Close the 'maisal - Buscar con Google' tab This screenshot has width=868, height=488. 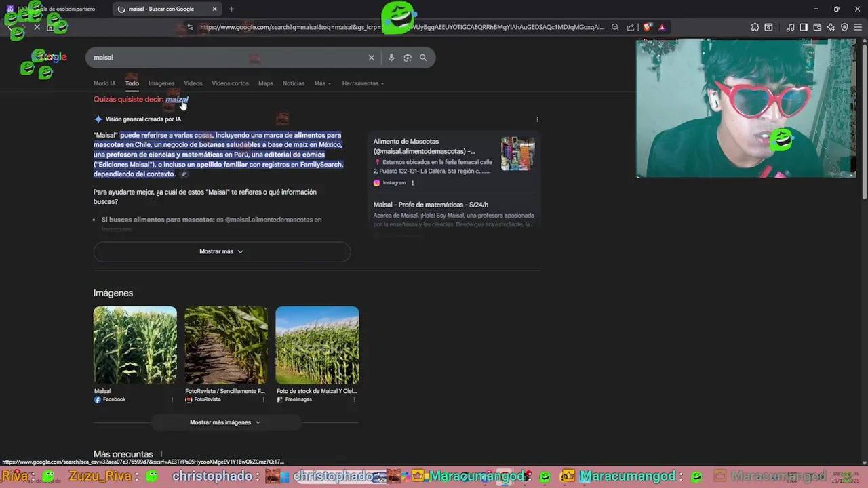point(214,9)
